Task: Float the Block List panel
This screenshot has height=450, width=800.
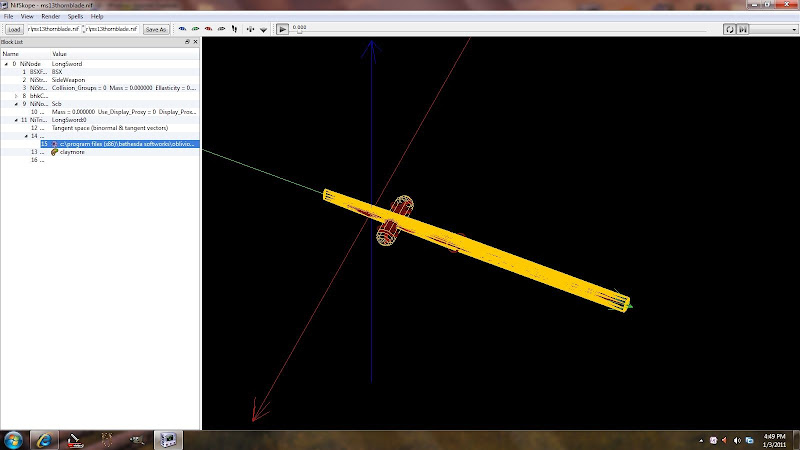Action: (187, 42)
